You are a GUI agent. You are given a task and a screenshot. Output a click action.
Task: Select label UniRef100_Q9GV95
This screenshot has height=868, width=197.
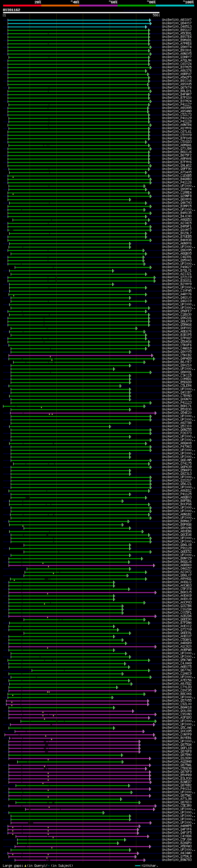click(x=176, y=250)
